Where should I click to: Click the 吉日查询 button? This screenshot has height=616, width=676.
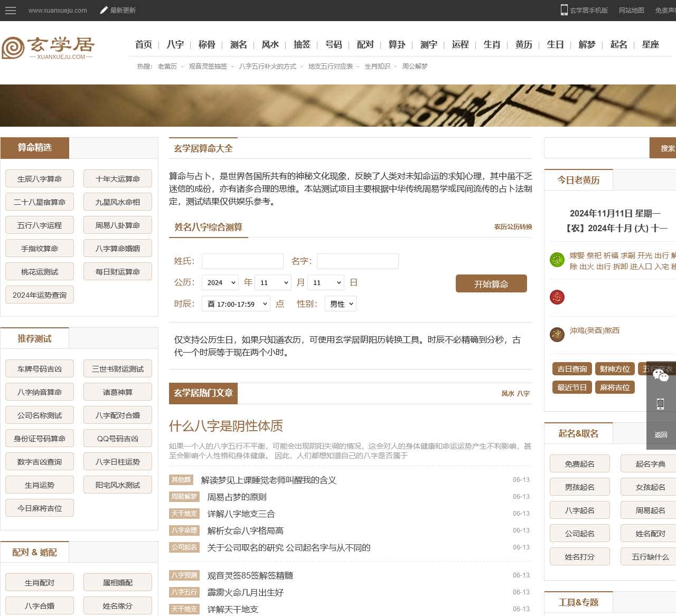click(x=572, y=369)
